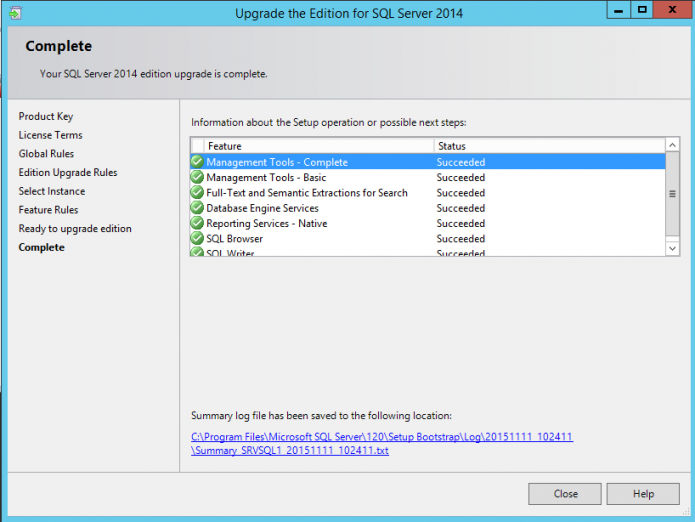Select the Management Tools - Complete row

tap(428, 162)
